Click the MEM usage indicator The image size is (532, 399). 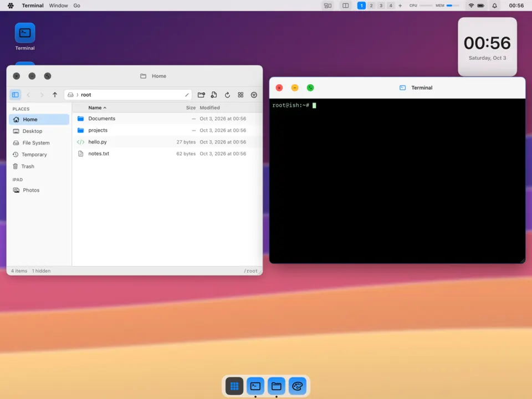pos(447,6)
